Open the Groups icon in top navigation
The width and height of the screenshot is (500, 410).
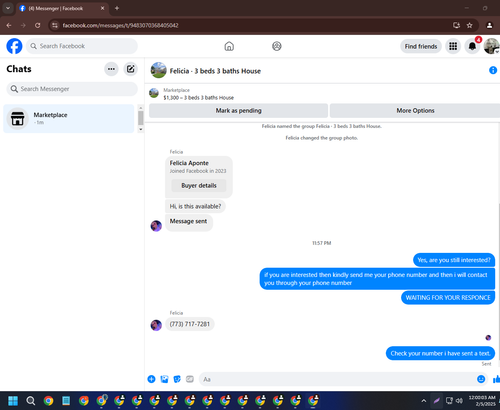[277, 46]
